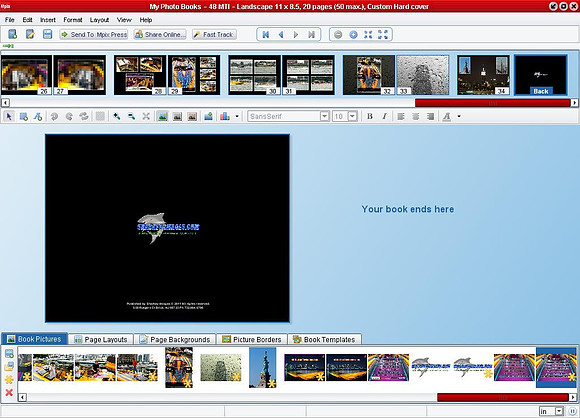The height and width of the screenshot is (418, 580).
Task: Open the Edit menu
Action: [x=27, y=20]
